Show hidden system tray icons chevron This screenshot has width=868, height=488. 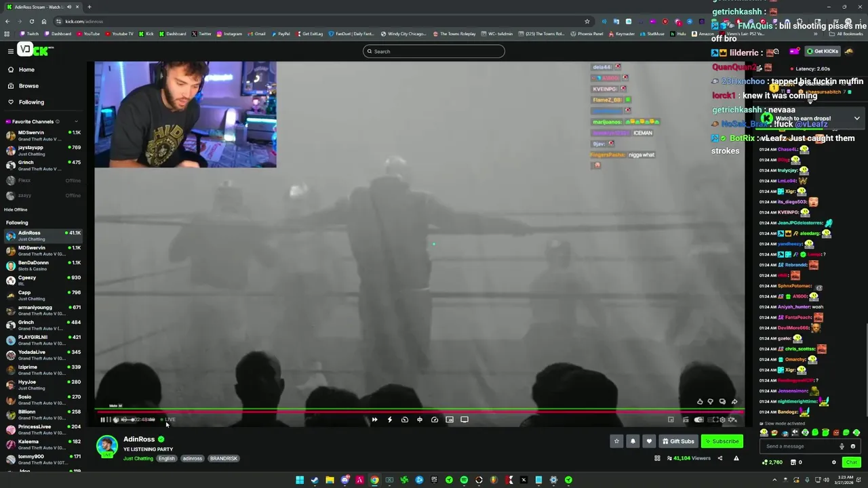[774, 480]
